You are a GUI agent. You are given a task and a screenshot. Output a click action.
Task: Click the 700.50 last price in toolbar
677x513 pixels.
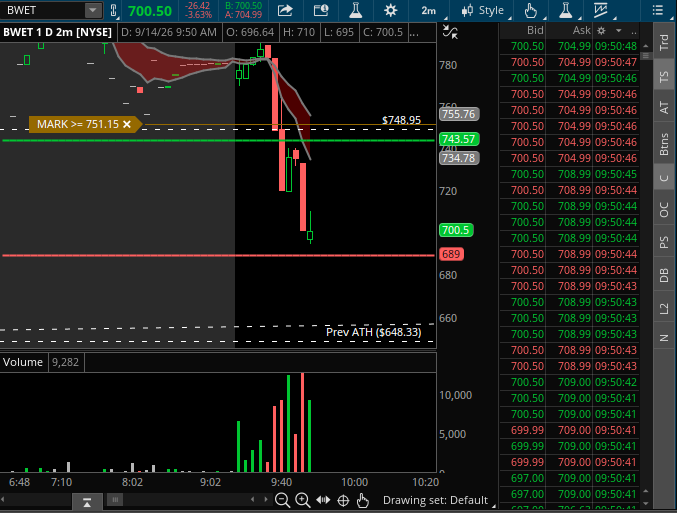tap(150, 11)
